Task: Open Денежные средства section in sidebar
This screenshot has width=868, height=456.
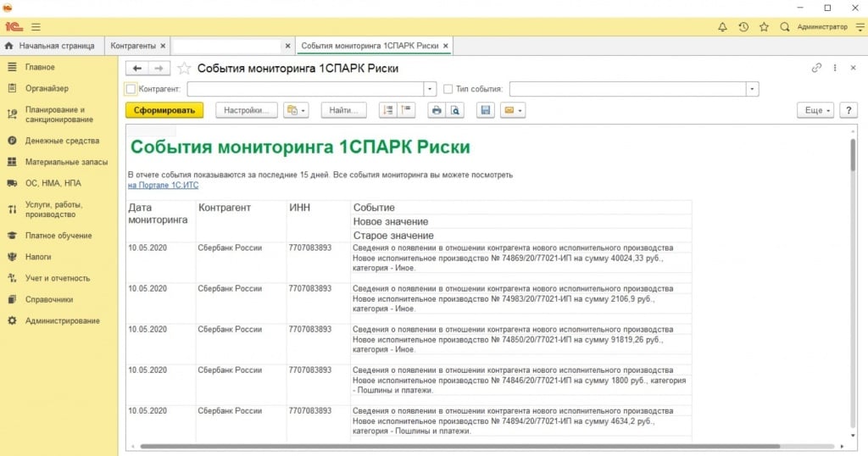Action: [62, 141]
